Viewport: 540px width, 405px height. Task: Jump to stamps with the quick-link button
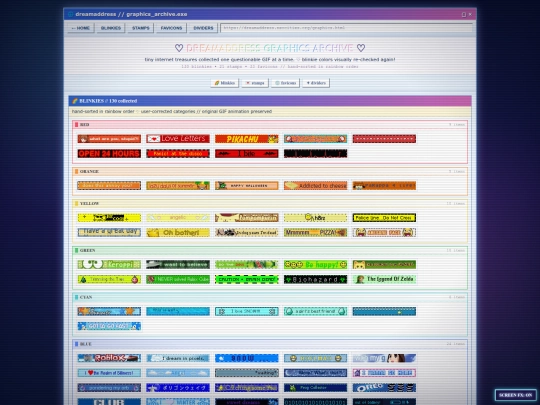[255, 83]
